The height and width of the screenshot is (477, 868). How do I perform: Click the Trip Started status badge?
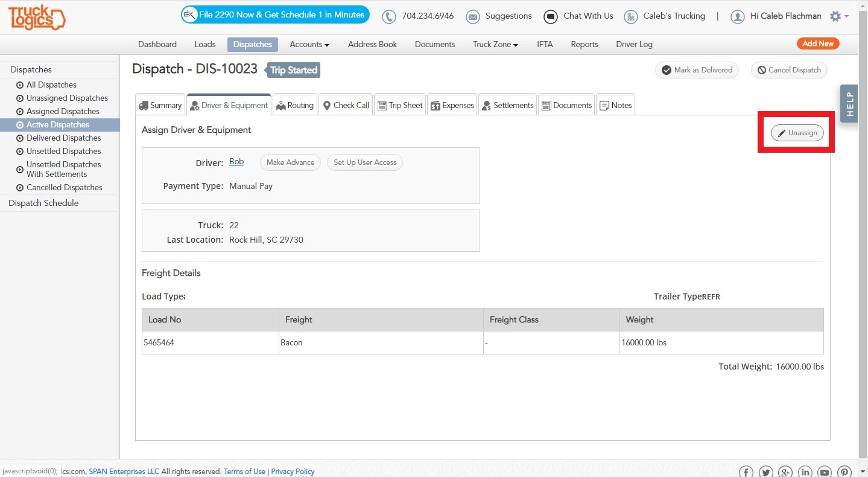click(x=293, y=70)
